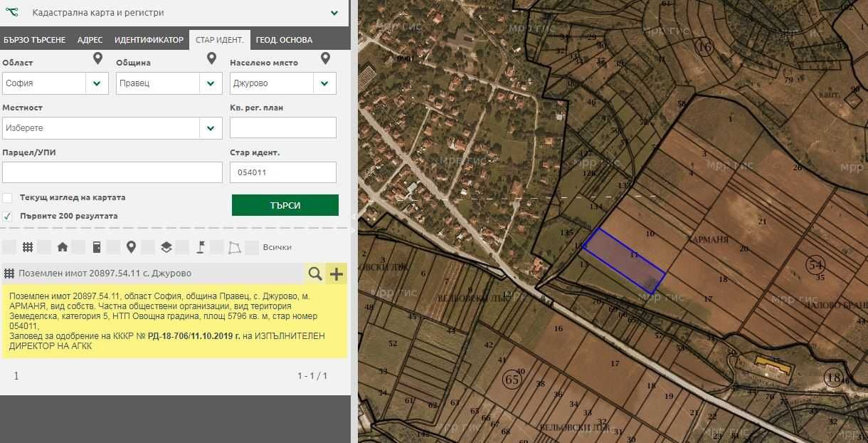Toggle Първите 200 резултата checkbox
This screenshot has width=868, height=443.
point(7,216)
